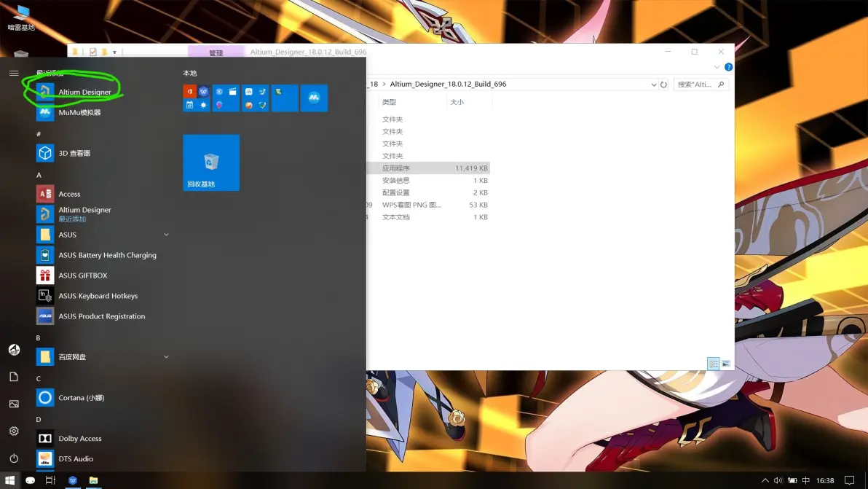Open Task View from the taskbar
Image resolution: width=868 pixels, height=489 pixels.
click(x=50, y=481)
